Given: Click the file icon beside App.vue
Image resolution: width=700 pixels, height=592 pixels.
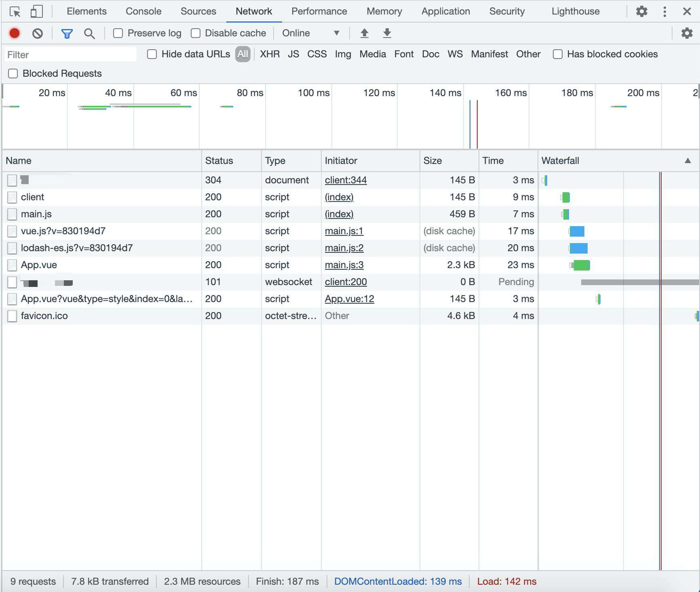Looking at the screenshot, I should coord(12,265).
